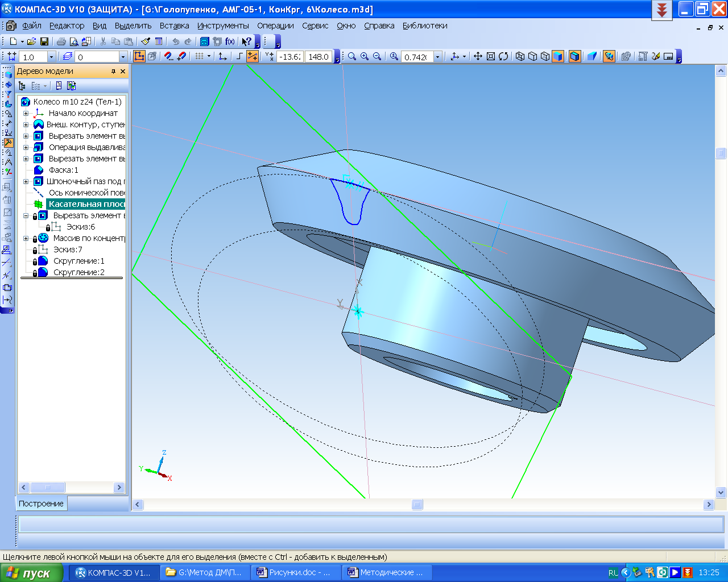The height and width of the screenshot is (582, 728).
Task: Close the Дерево модели panel
Action: [122, 71]
